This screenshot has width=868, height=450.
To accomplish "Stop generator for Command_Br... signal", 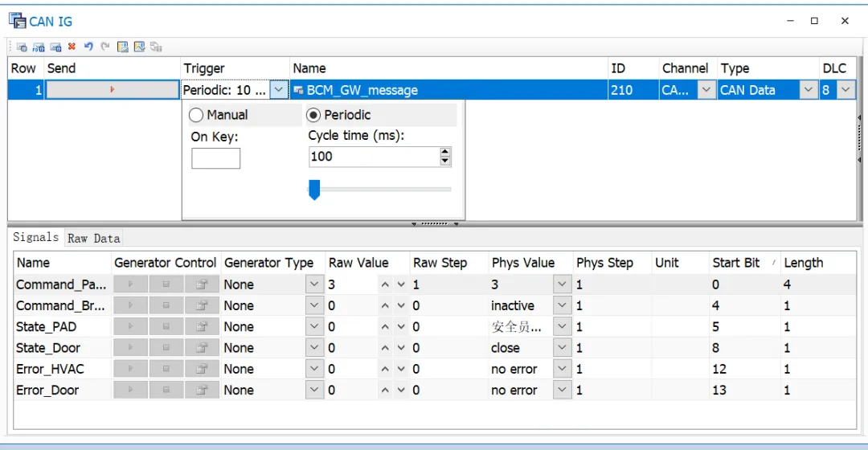I will click(x=166, y=305).
